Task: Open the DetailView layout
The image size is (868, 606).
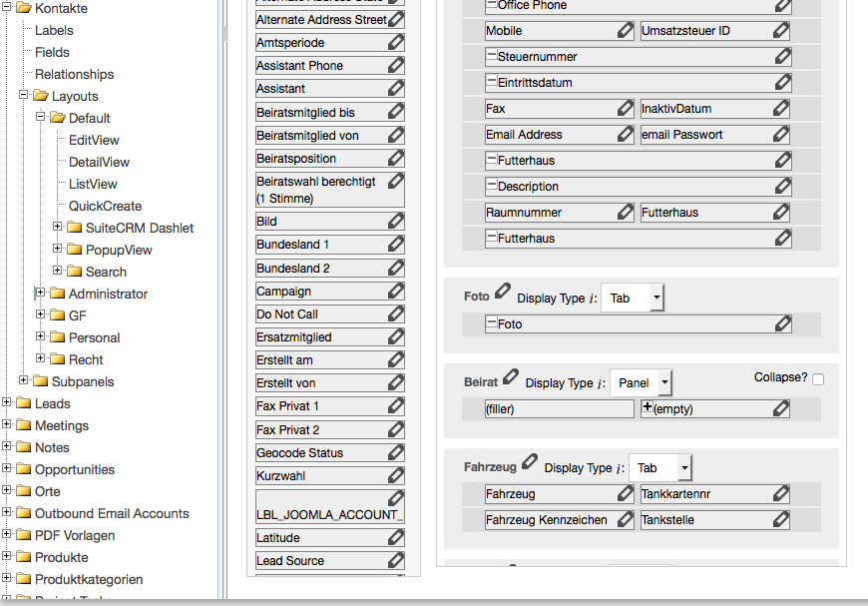Action: (99, 163)
